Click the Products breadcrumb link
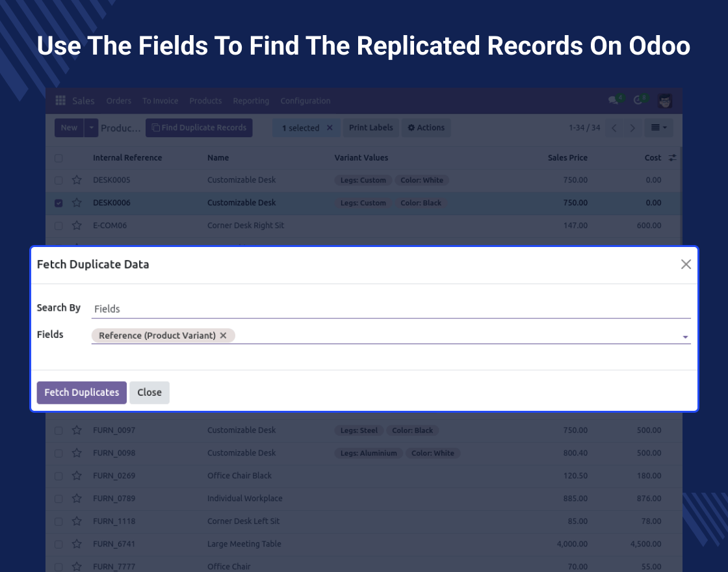The height and width of the screenshot is (572, 728). coord(121,128)
